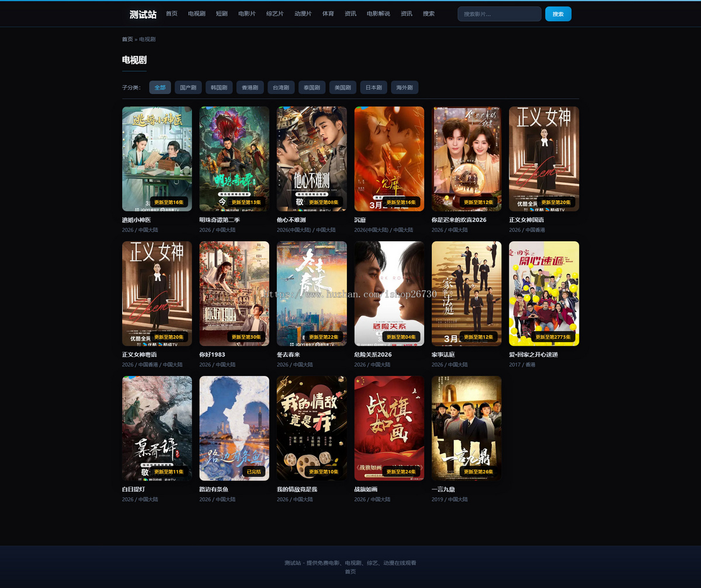Click the blue 搜索 button
This screenshot has width=701, height=588.
[558, 14]
